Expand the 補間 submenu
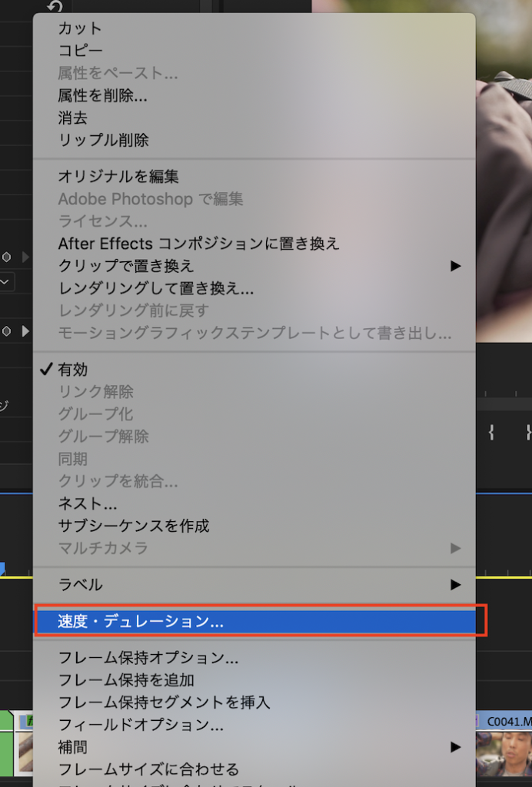The width and height of the screenshot is (532, 787). point(254,747)
